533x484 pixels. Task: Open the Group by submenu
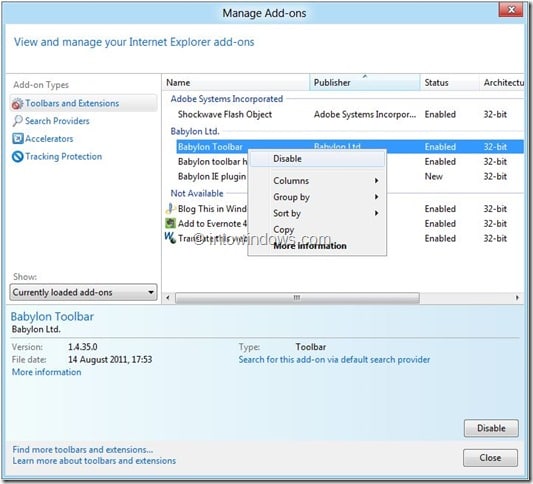point(317,197)
